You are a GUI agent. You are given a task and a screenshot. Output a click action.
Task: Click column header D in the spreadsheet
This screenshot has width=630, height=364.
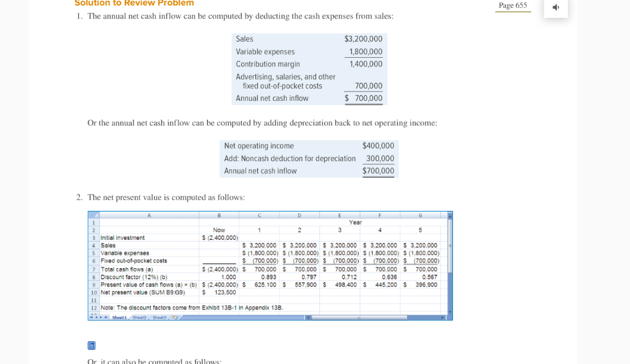tap(300, 215)
